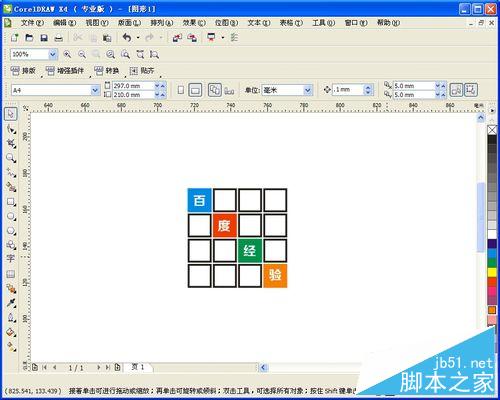Select the Rectangle tool

pyautogui.click(x=11, y=202)
